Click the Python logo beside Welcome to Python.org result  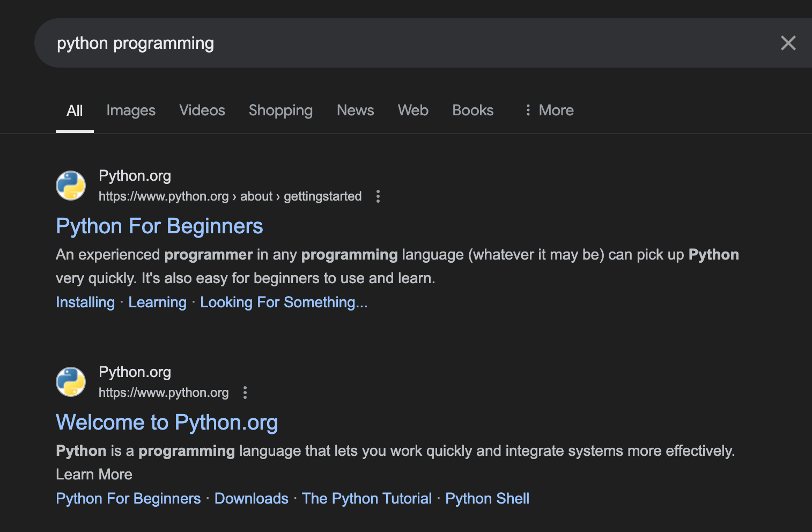pos(71,382)
